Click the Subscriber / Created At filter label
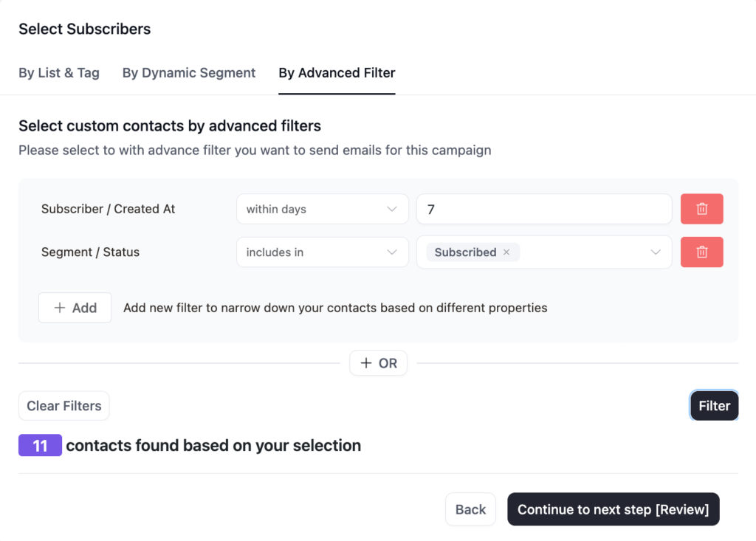 [x=109, y=209]
